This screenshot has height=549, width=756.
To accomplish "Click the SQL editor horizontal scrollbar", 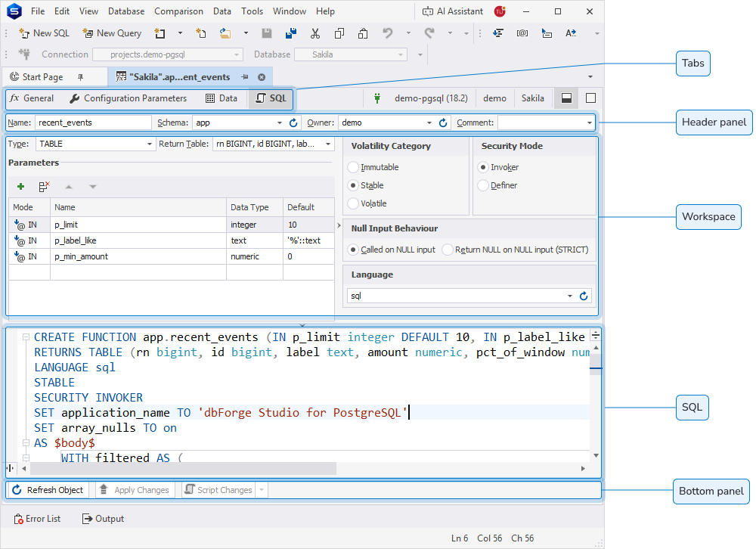I will (x=183, y=468).
